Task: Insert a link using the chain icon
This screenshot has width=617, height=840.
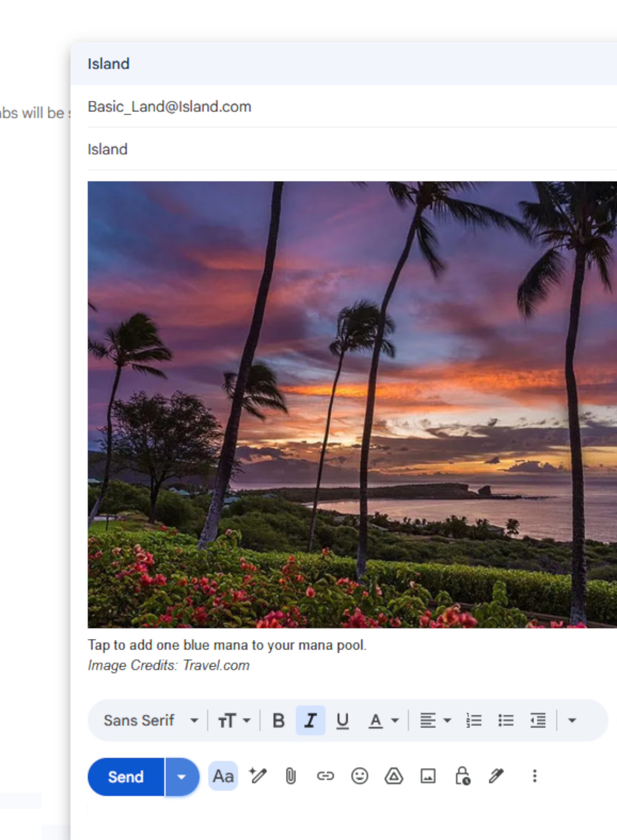Action: tap(325, 777)
